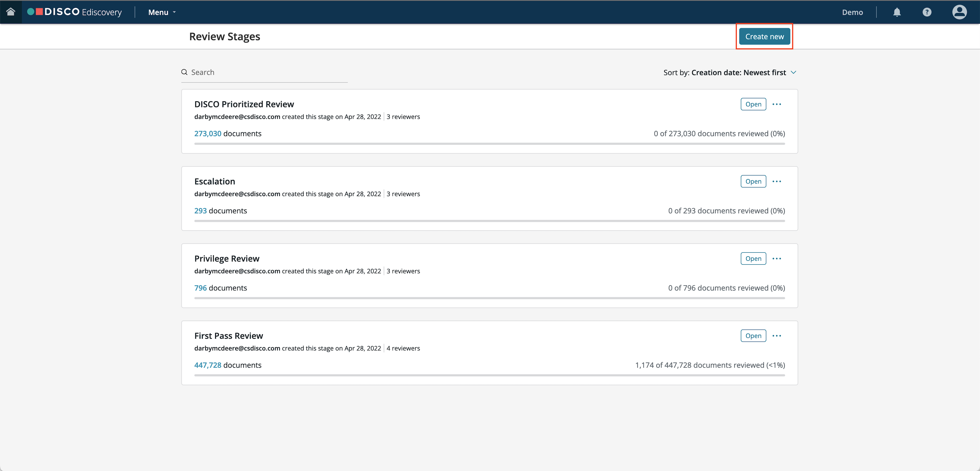Select the DISCO Prioritized Review title
The height and width of the screenshot is (471, 980).
tap(244, 104)
